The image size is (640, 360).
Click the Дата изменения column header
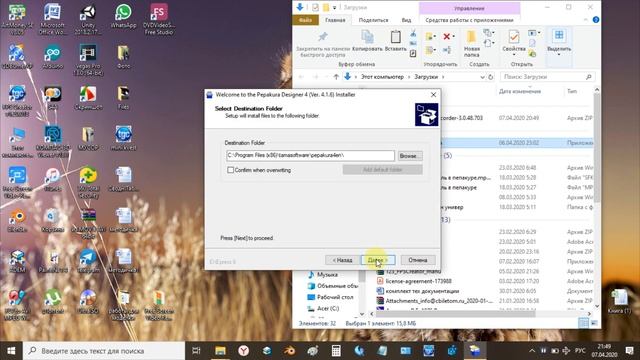click(520, 91)
